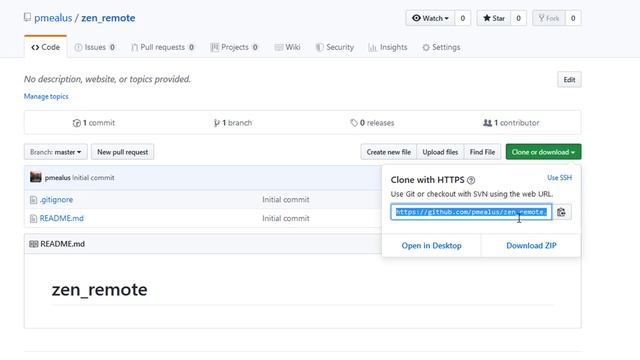Star the zen_remote repository
The width and height of the screenshot is (640, 360).
click(x=494, y=18)
